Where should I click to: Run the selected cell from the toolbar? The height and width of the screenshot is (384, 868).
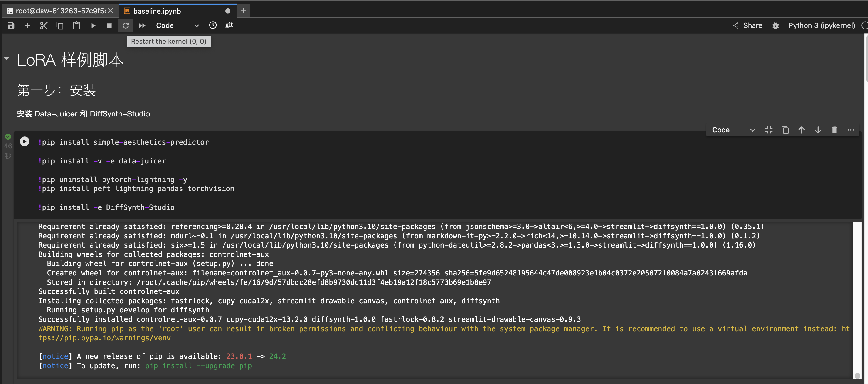(93, 25)
